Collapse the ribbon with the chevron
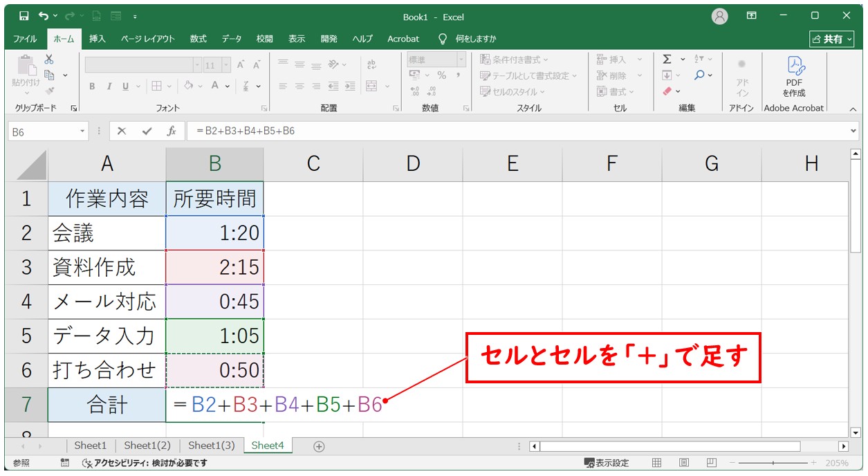The width and height of the screenshot is (868, 476). (853, 109)
